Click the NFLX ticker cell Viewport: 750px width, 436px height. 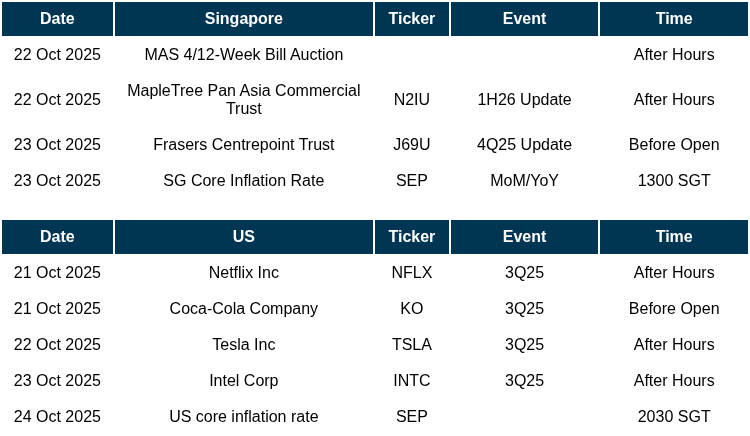411,273
